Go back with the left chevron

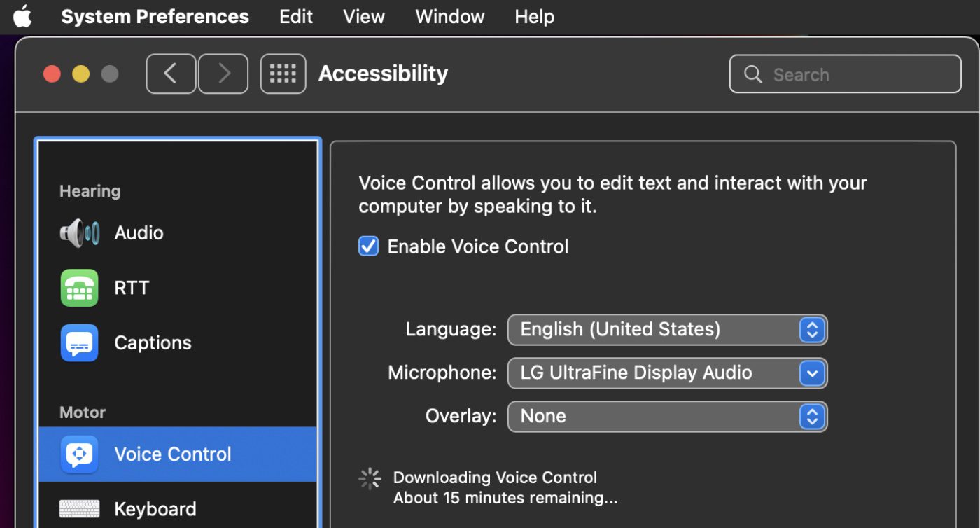click(171, 74)
